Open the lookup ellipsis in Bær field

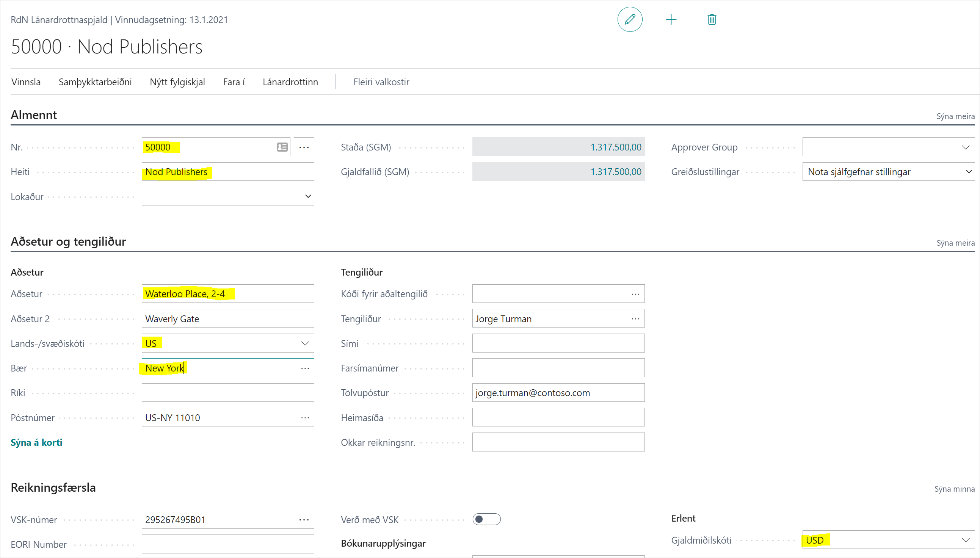pyautogui.click(x=305, y=368)
